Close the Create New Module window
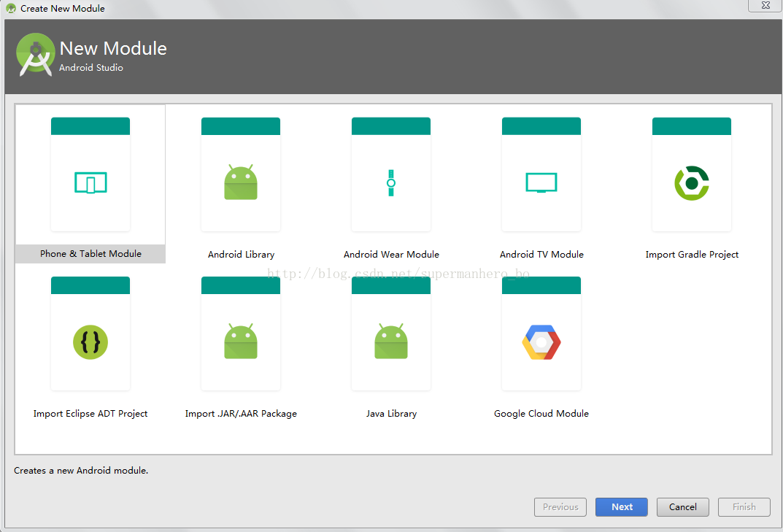 click(x=765, y=6)
